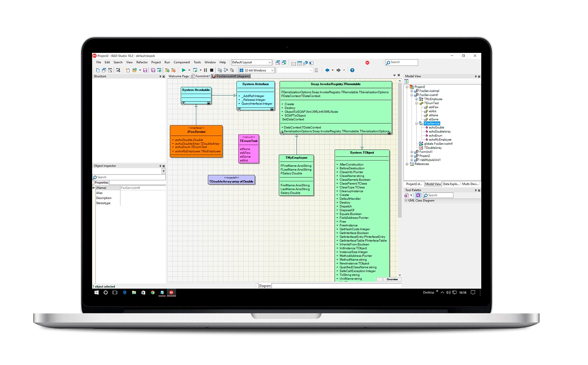588x365 pixels.
Task: Click the Overview button on diagram
Action: [x=392, y=279]
